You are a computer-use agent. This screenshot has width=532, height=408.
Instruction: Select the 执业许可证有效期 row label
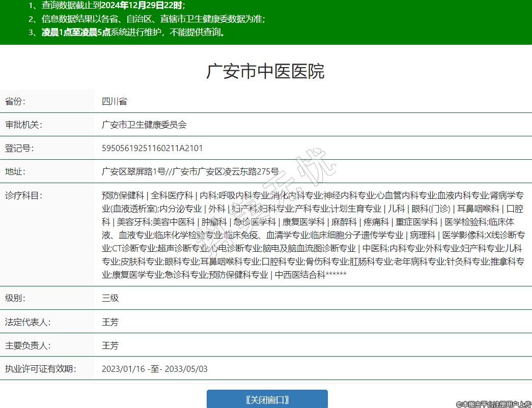coord(41,369)
